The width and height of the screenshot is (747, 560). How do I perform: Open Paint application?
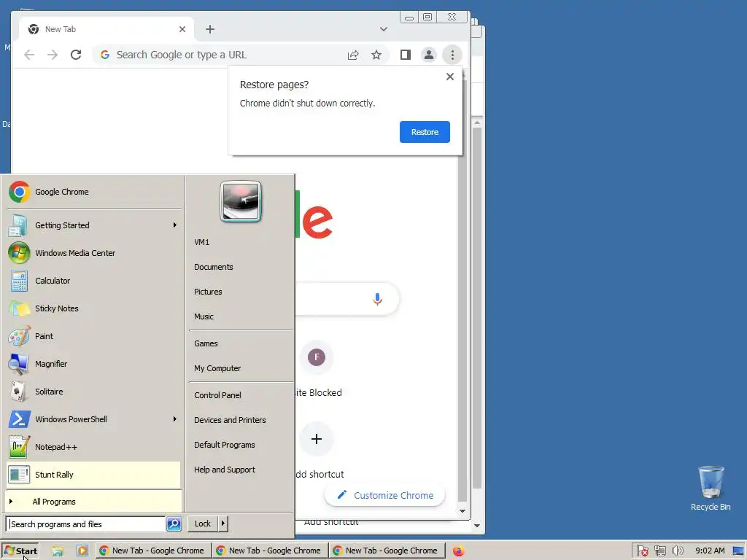[93, 335]
